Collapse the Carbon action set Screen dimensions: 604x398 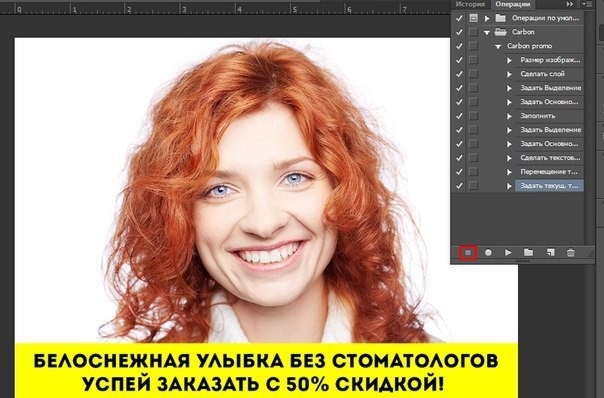point(487,32)
